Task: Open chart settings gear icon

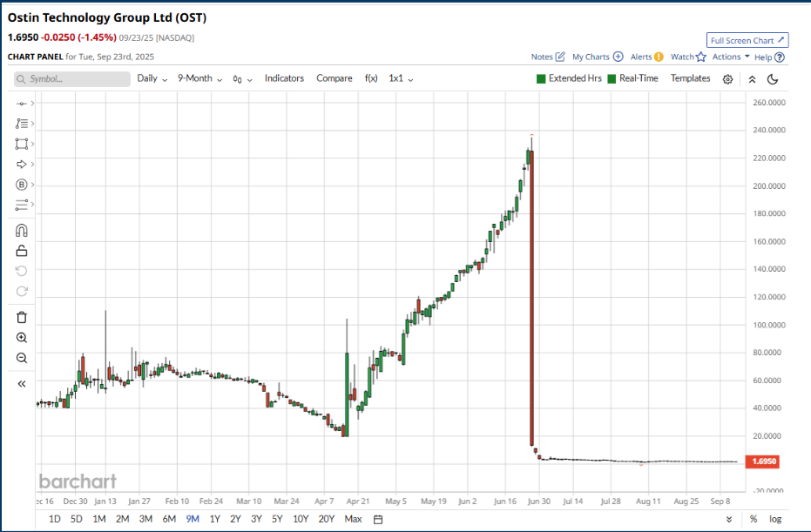Action: click(728, 78)
